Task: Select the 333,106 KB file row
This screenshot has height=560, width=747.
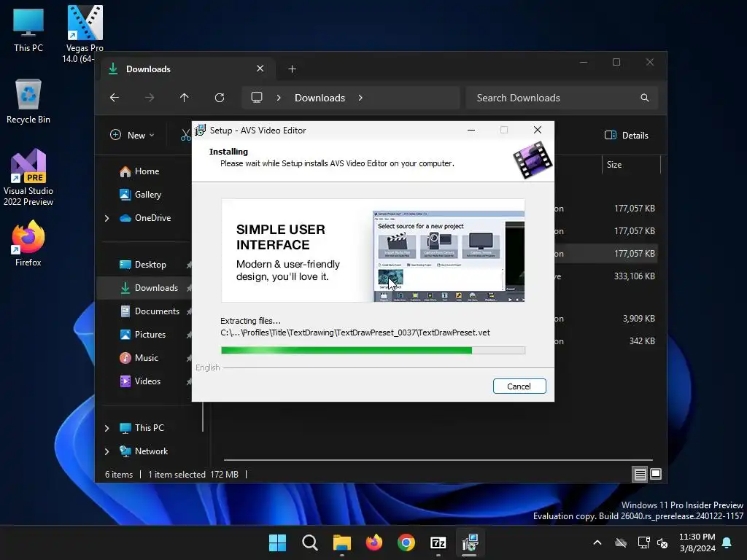Action: coord(605,276)
